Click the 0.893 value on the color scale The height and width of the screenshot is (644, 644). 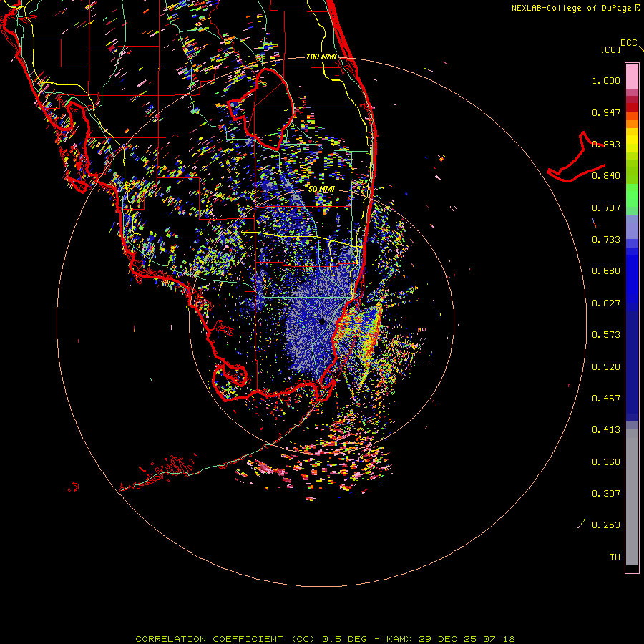pos(606,144)
